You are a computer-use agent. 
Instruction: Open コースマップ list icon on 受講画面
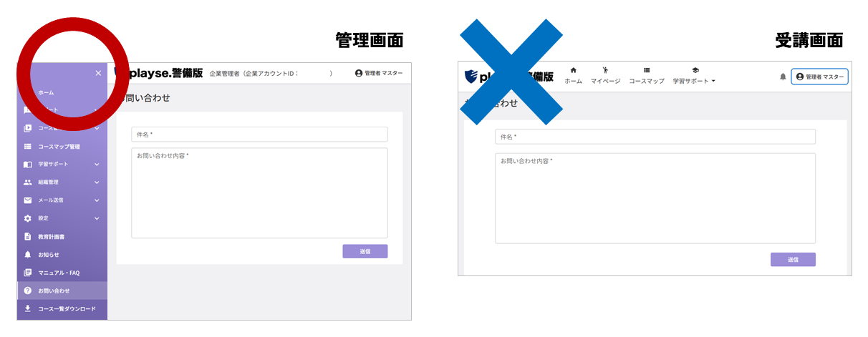pos(647,70)
